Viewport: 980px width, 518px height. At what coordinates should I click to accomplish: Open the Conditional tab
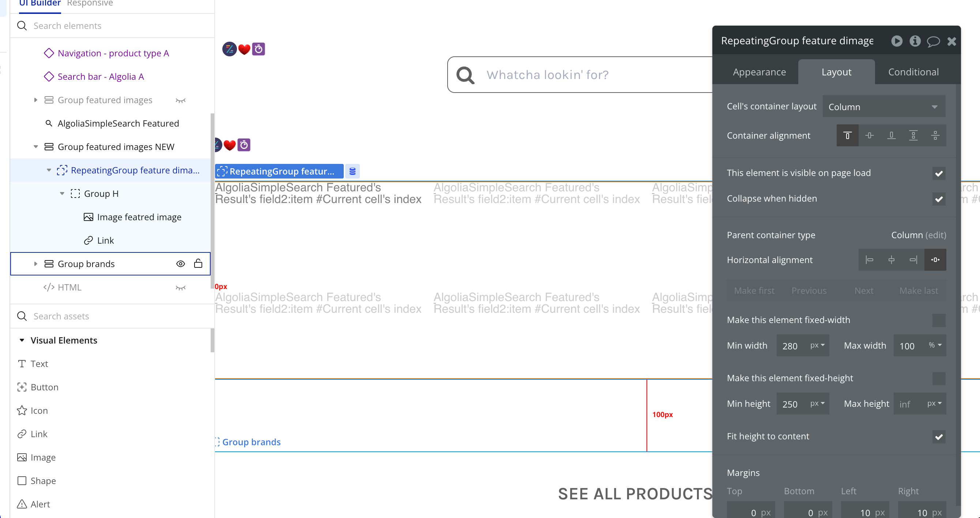click(x=913, y=72)
